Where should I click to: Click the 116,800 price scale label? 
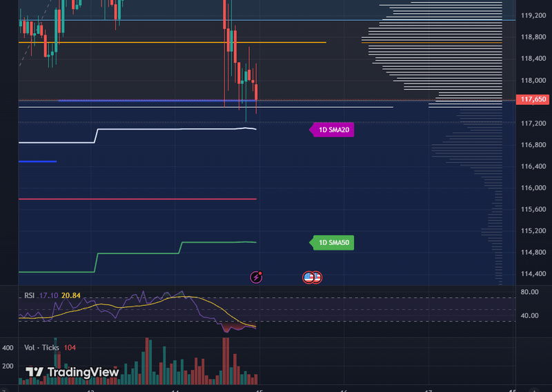[x=533, y=145]
